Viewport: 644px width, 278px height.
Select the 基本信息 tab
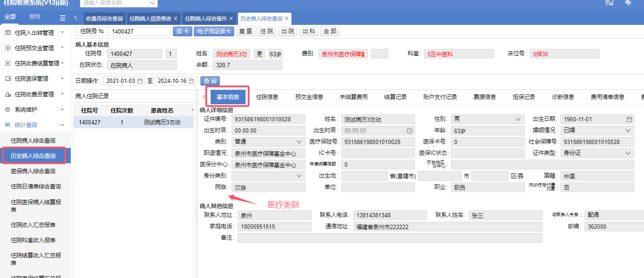click(x=228, y=97)
